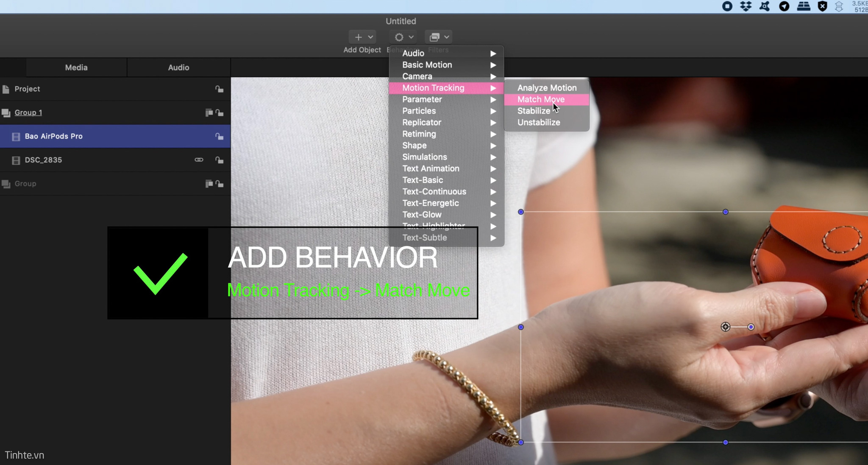Click the film icon of DSC_2835
The height and width of the screenshot is (465, 868).
pos(16,160)
